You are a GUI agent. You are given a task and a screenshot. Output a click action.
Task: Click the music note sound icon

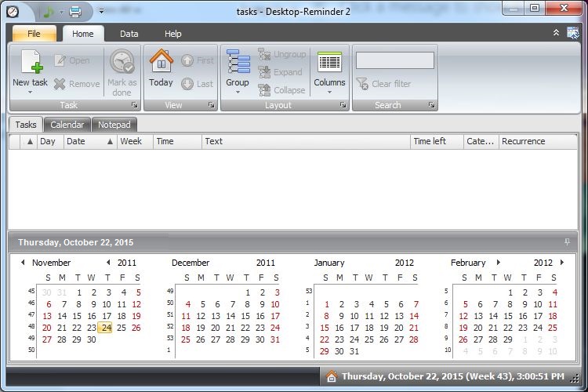(49, 12)
